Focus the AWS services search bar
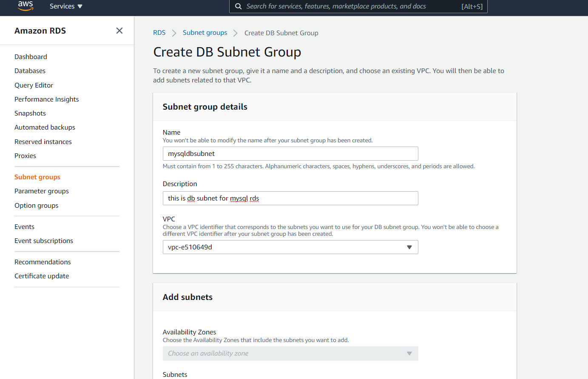Screen dimensions: 588x379 [353, 6]
